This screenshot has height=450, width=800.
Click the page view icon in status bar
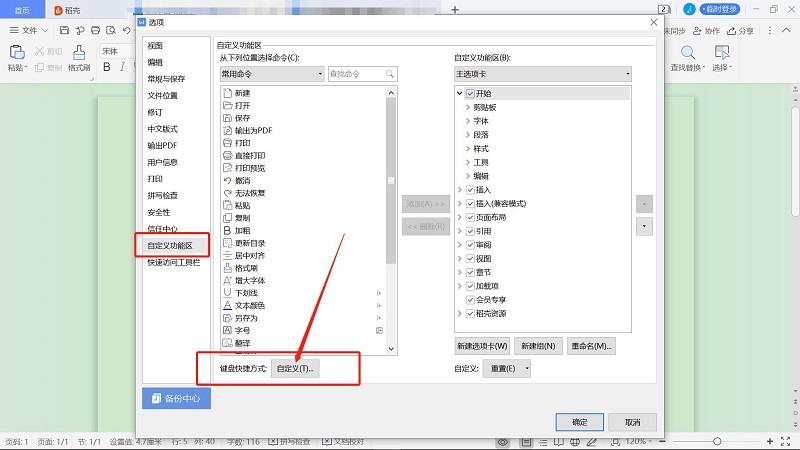[x=526, y=442]
